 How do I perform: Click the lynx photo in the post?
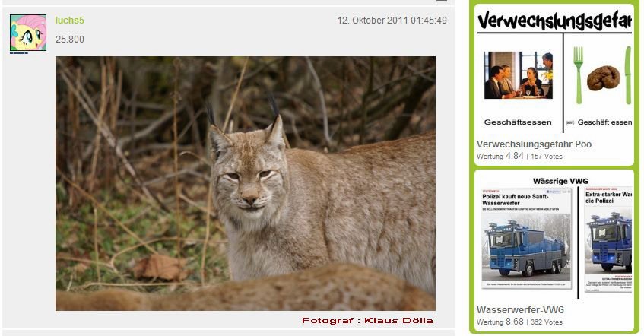246,184
